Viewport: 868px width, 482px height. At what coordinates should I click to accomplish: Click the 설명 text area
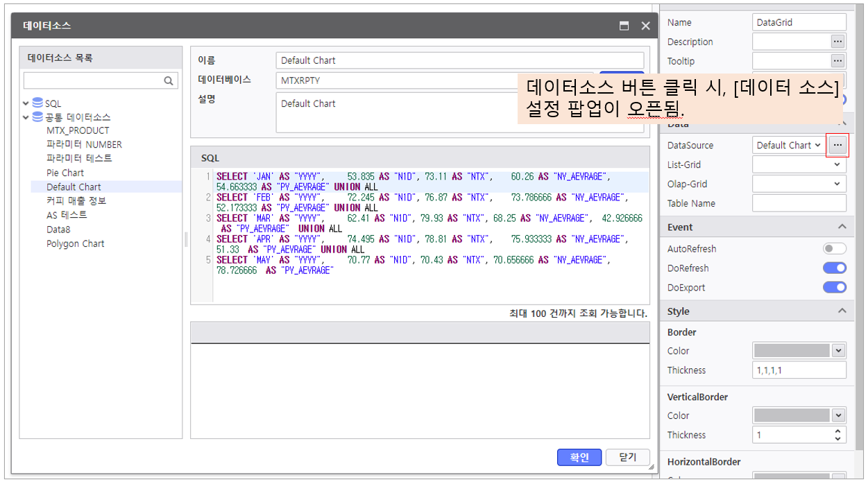pyautogui.click(x=459, y=112)
